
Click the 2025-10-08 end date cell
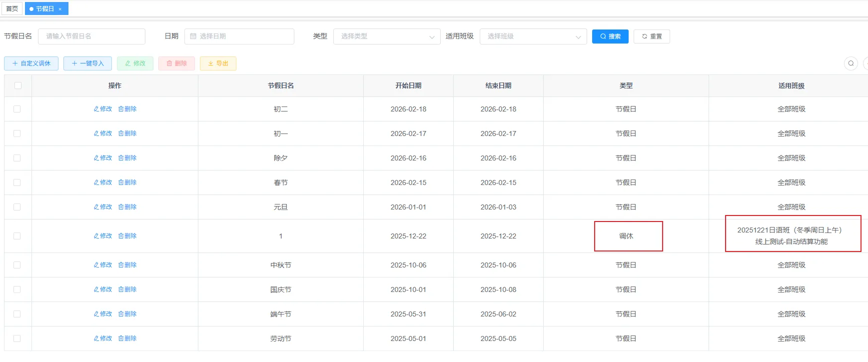click(x=498, y=289)
